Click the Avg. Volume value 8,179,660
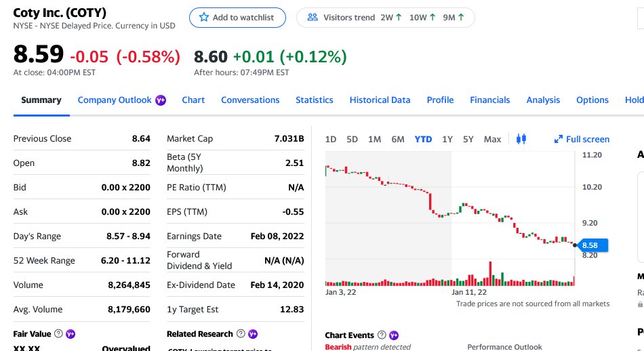Screen dimensions: 644x351 tap(129, 310)
